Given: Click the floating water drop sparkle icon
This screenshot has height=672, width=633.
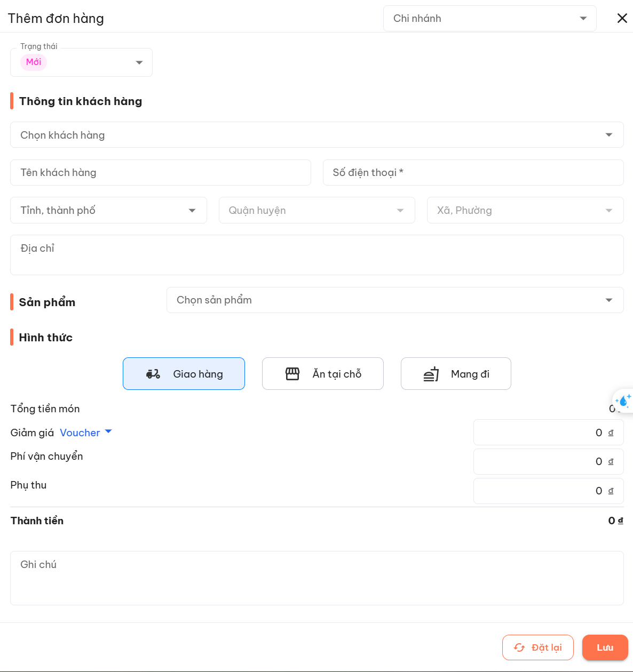Looking at the screenshot, I should click(623, 401).
